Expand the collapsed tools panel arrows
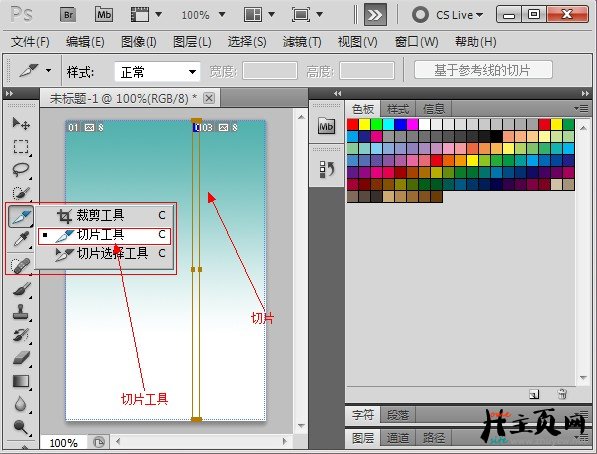 coord(10,93)
